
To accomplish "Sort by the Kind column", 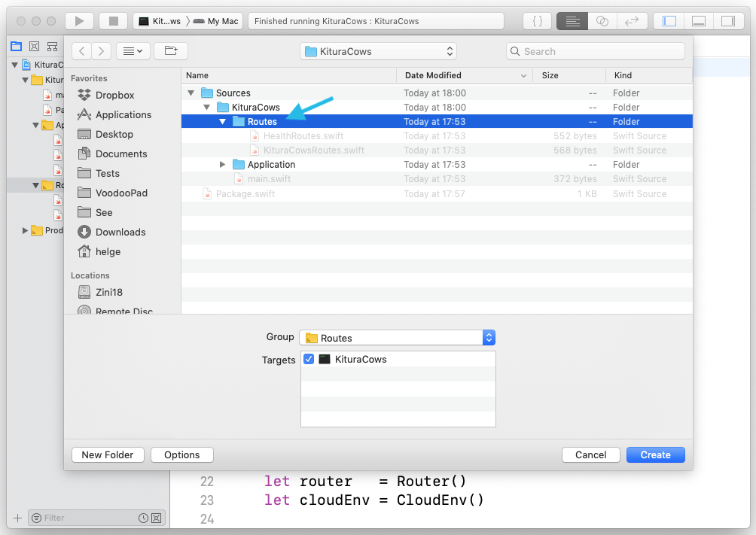I will [649, 75].
